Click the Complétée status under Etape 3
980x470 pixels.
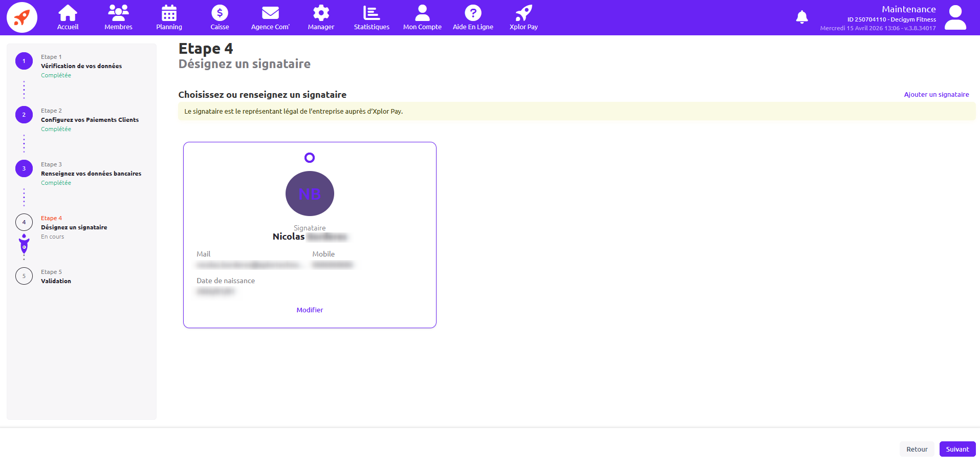(56, 183)
